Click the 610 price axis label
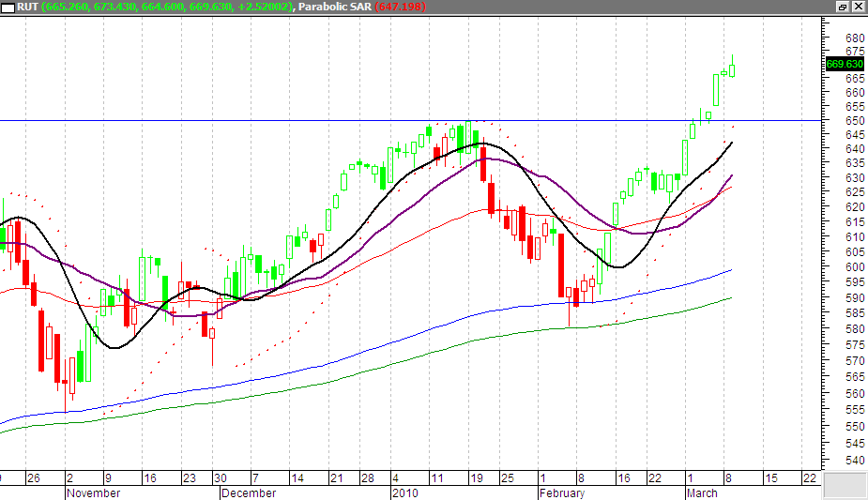 click(x=855, y=236)
